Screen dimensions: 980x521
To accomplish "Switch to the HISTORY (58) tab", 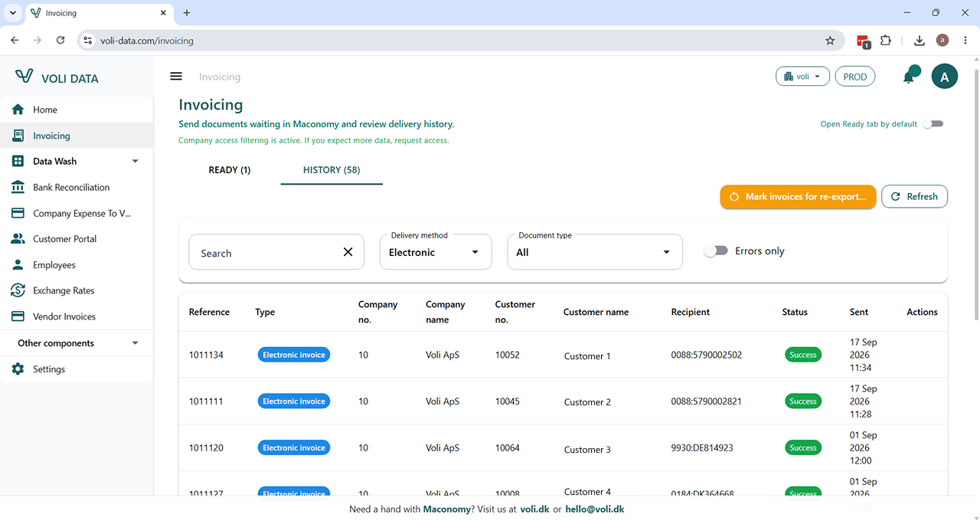I will [x=332, y=170].
